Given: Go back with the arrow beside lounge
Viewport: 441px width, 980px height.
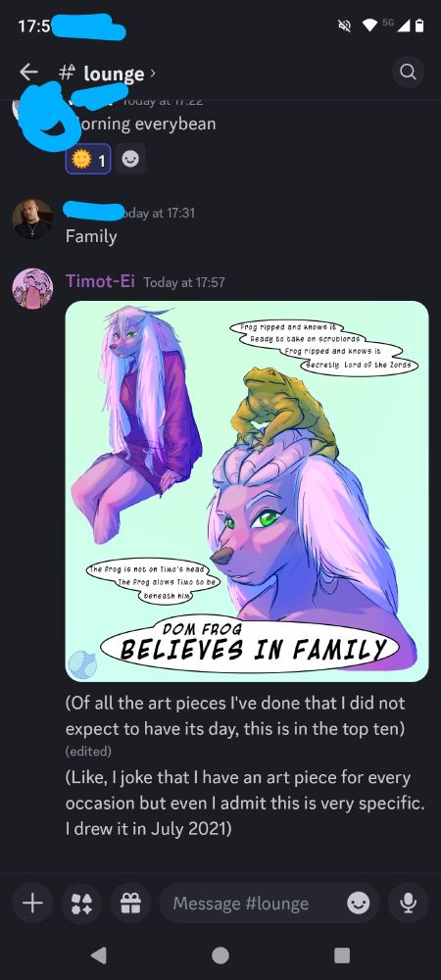Looking at the screenshot, I should (28, 73).
